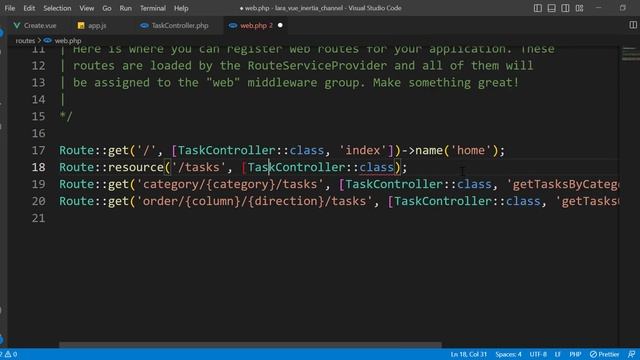Click 'order/{column}/{direction}/tasks' string on line 20
Viewport: 640px width, 360px height.
[x=254, y=201]
